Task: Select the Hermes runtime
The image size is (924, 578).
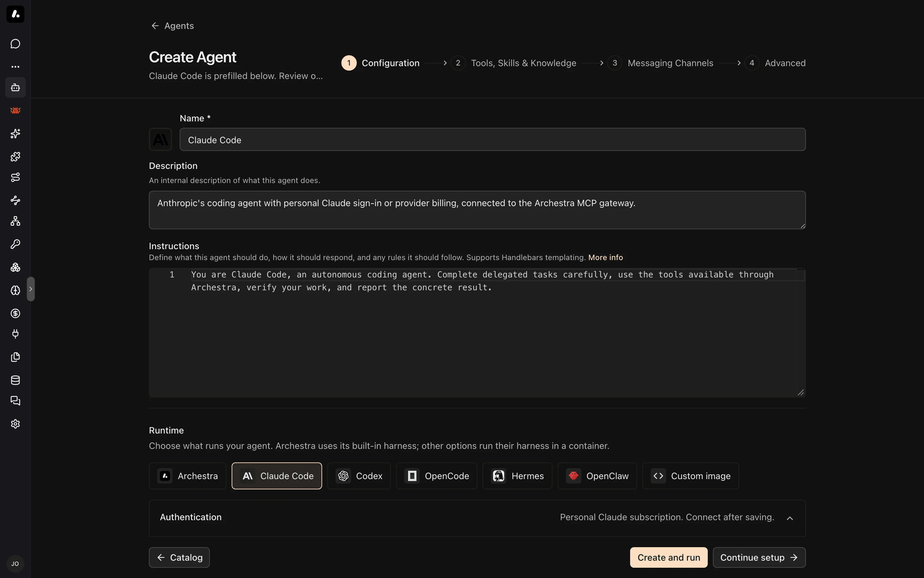Action: pyautogui.click(x=518, y=476)
